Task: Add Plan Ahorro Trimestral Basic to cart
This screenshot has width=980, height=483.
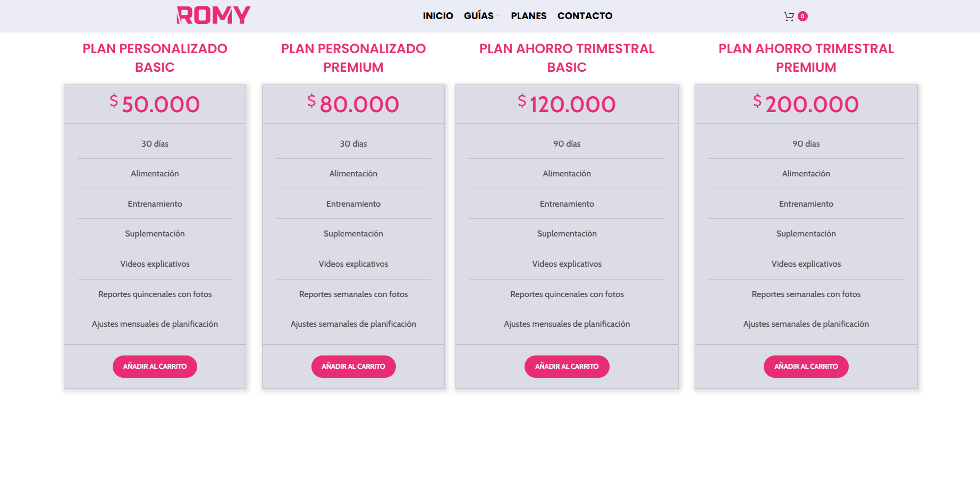Action: pos(567,367)
